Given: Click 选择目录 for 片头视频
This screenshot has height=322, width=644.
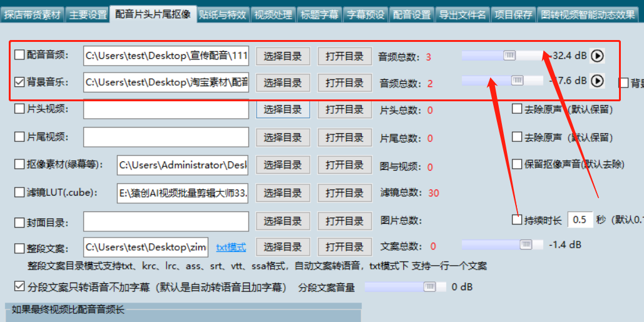Looking at the screenshot, I should point(283,109).
